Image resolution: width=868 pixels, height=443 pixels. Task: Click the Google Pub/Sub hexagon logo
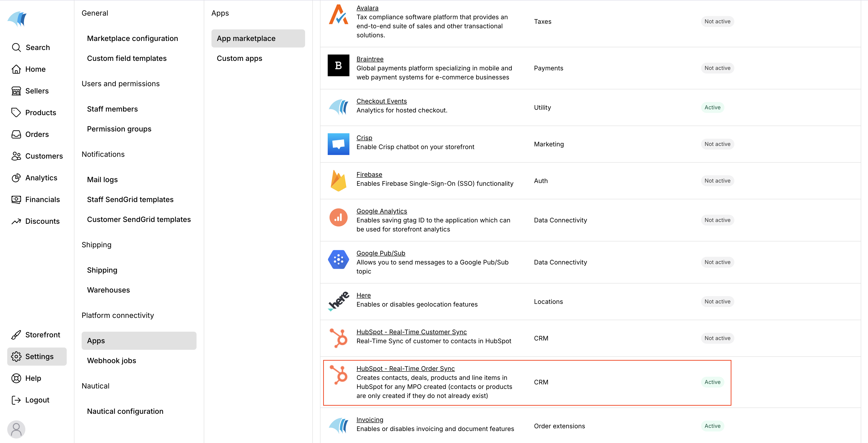pos(338,260)
